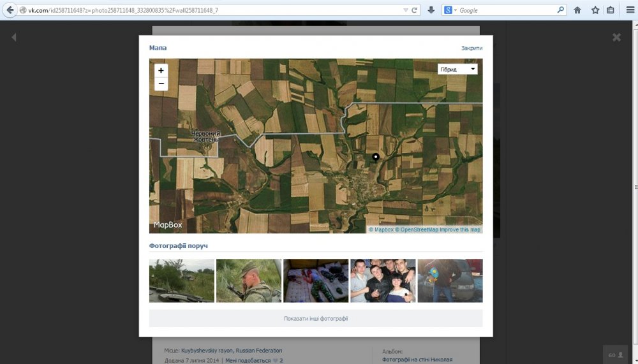Reload the page with refresh icon
This screenshot has width=638, height=364.
(x=415, y=10)
